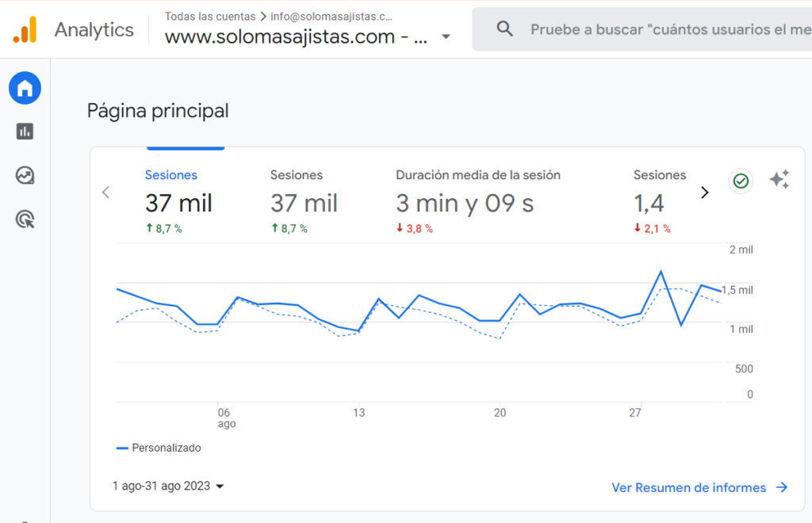Click Todas las cuentas breadcrumb
Viewport: 812px width, 523px height.
(210, 17)
